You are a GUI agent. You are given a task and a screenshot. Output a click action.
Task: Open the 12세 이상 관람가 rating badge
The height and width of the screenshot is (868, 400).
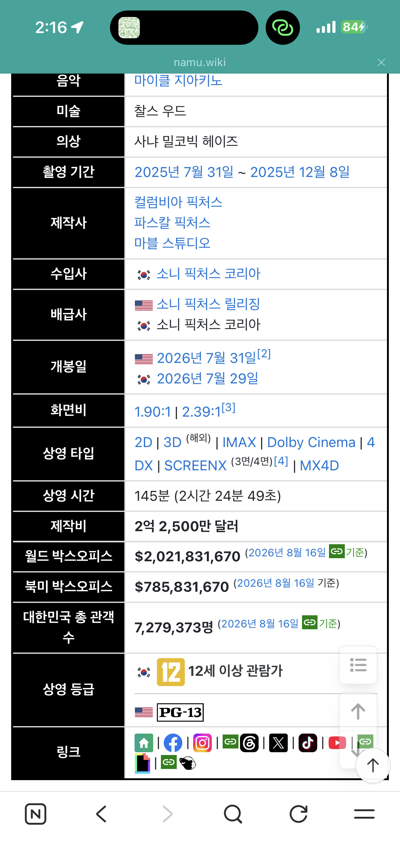pyautogui.click(x=171, y=672)
